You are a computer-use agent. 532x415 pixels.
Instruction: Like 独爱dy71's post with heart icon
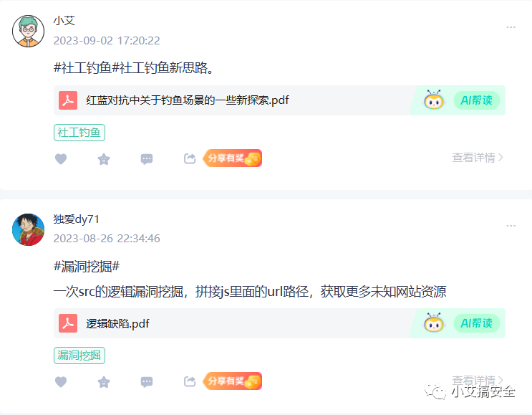click(x=61, y=382)
